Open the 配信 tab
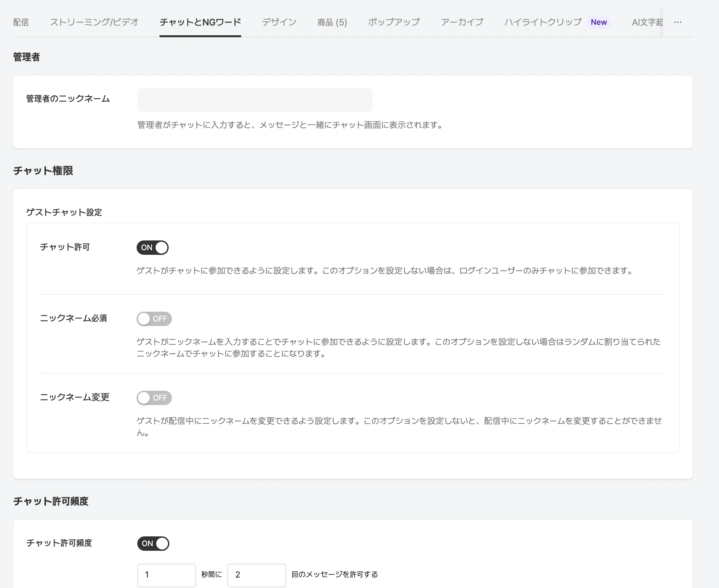This screenshot has width=719, height=588. point(21,22)
